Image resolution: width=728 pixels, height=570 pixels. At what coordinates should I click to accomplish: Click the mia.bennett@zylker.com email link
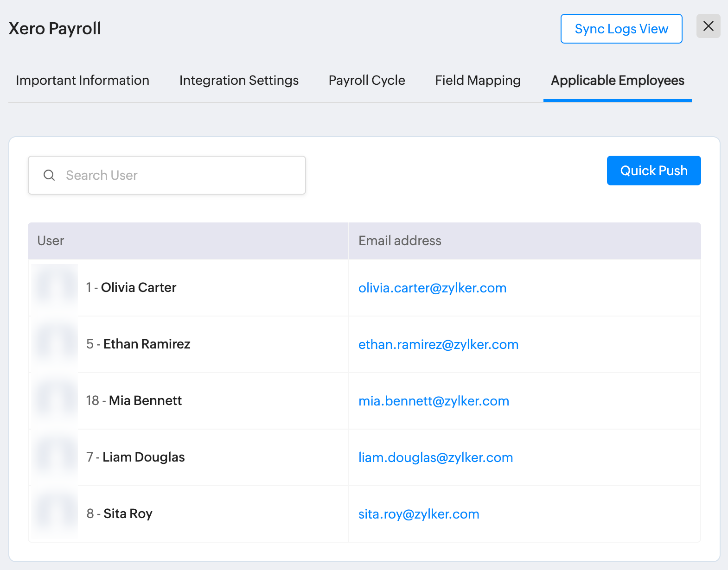[434, 401]
